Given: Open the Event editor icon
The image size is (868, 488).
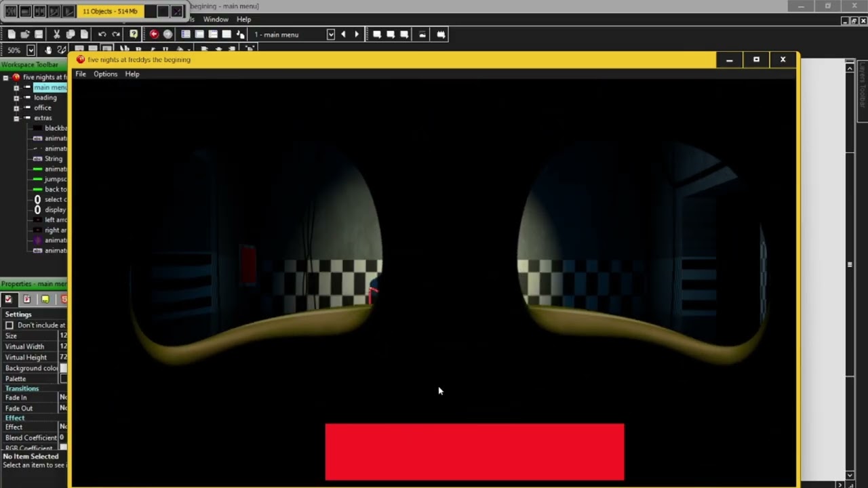Looking at the screenshot, I should pyautogui.click(x=213, y=35).
